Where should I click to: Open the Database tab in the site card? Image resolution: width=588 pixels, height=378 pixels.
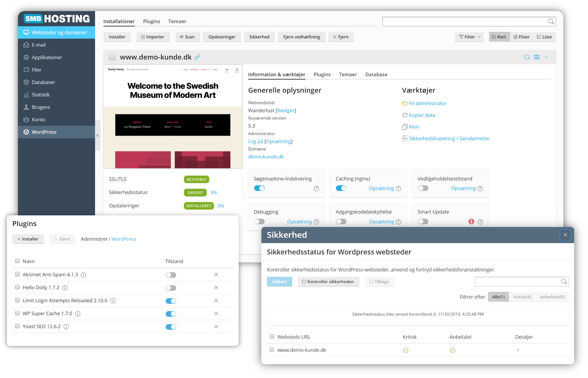(x=376, y=74)
